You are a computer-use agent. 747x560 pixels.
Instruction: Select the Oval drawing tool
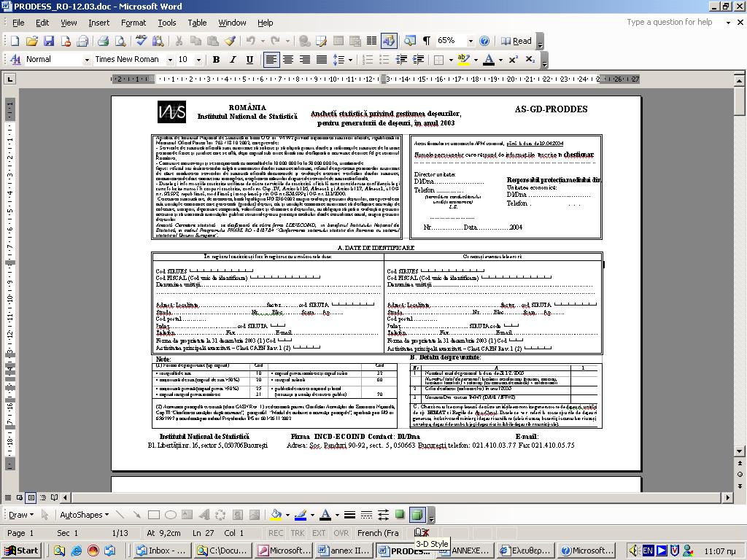tap(171, 515)
